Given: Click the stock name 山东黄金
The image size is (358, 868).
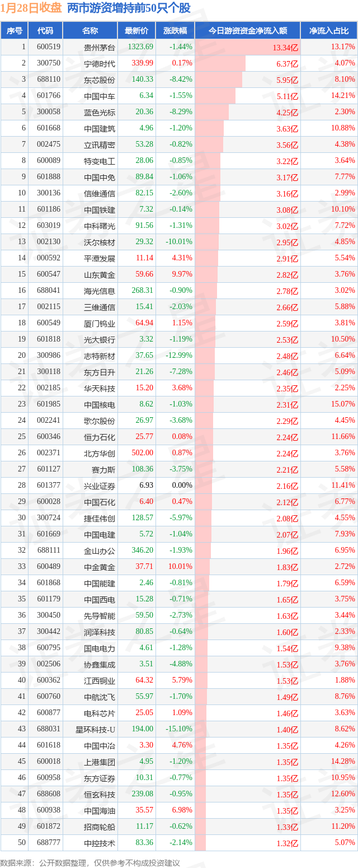Looking at the screenshot, I should coord(100,275).
